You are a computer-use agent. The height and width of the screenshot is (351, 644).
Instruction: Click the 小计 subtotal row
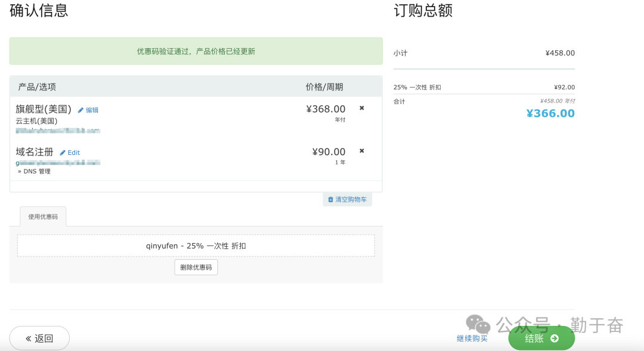coord(484,53)
